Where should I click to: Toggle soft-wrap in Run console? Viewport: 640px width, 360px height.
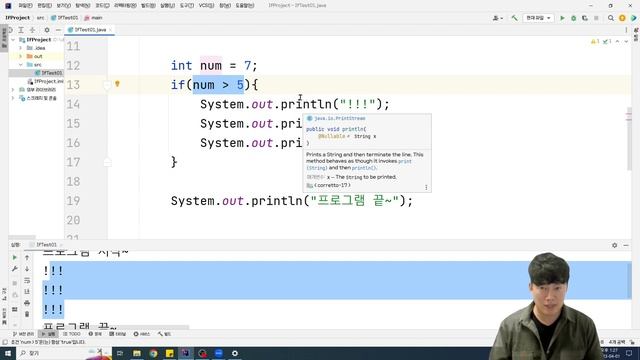[27, 280]
